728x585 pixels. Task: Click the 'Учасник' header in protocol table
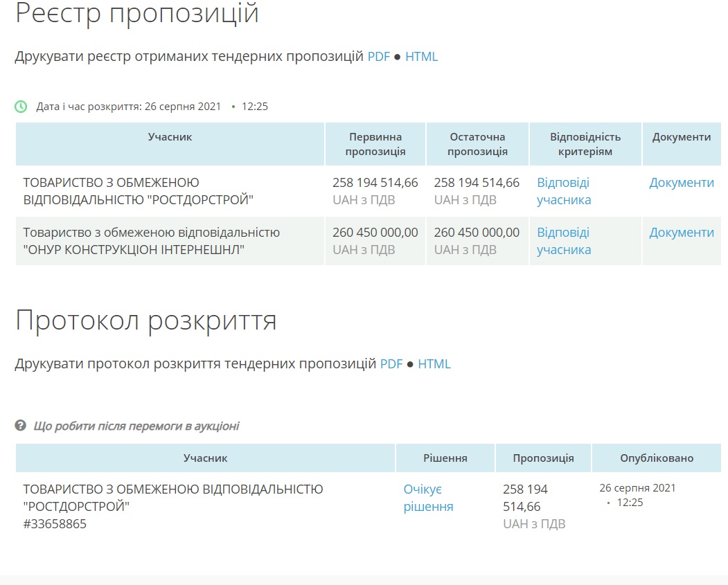click(x=205, y=458)
